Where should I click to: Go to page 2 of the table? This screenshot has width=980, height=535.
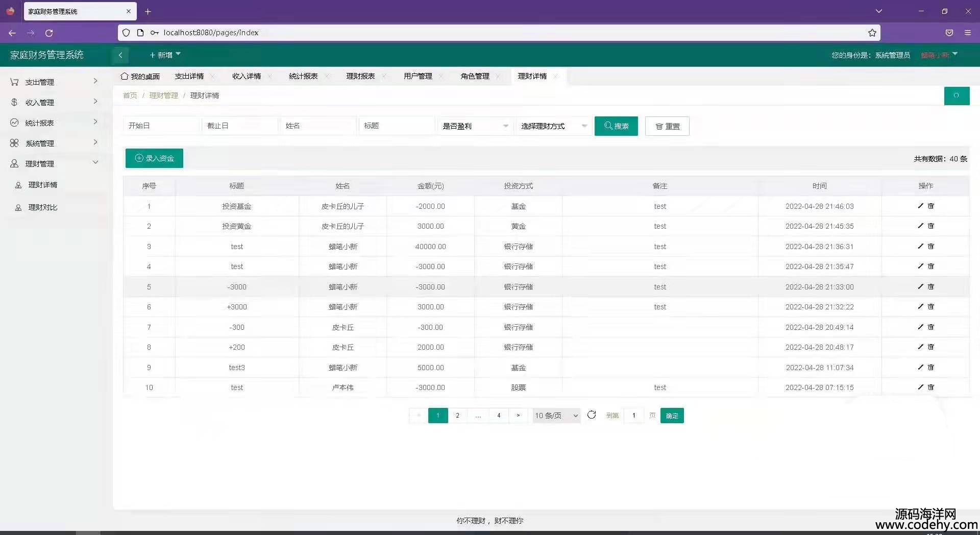tap(457, 416)
